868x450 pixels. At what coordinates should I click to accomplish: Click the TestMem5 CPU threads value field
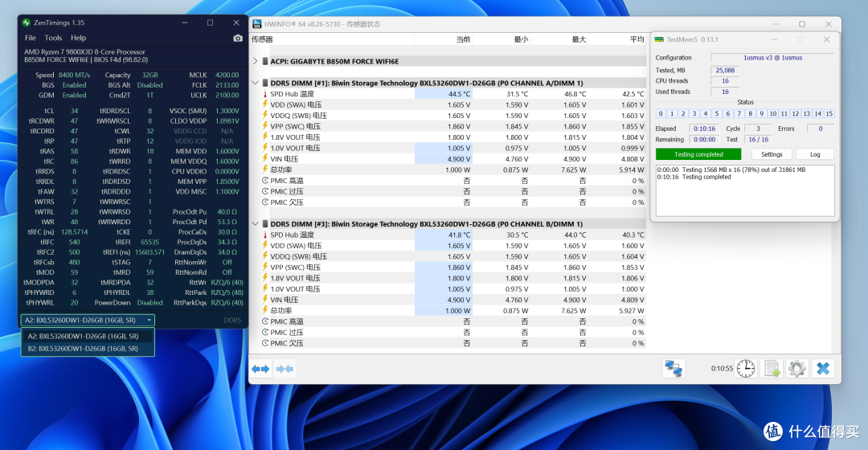tap(725, 81)
